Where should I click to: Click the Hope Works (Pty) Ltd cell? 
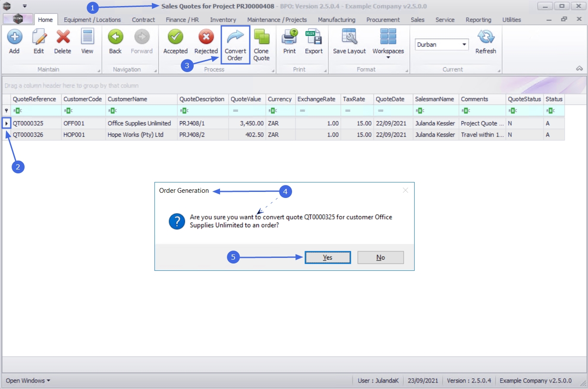coord(141,135)
